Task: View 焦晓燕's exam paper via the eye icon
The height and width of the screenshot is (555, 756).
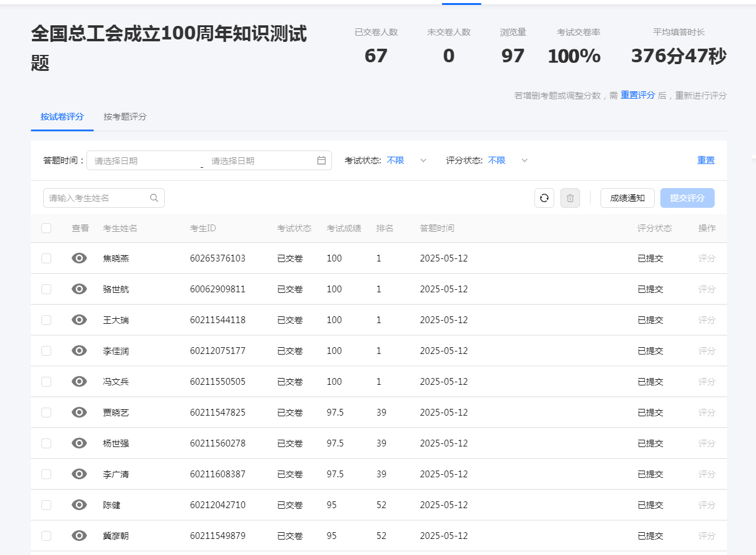Action: click(79, 258)
